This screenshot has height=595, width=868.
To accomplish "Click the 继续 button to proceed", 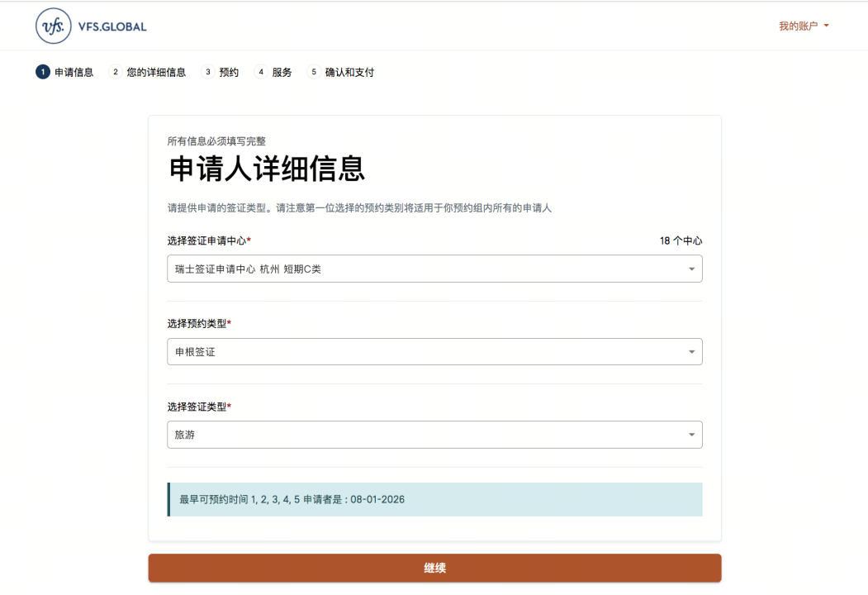I will 434,568.
